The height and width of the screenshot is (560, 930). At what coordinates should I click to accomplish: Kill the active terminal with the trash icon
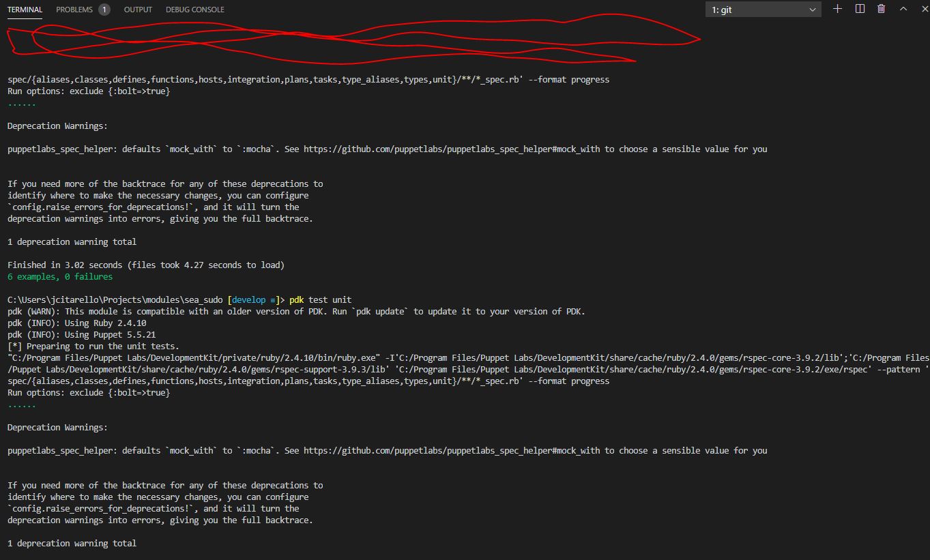880,9
